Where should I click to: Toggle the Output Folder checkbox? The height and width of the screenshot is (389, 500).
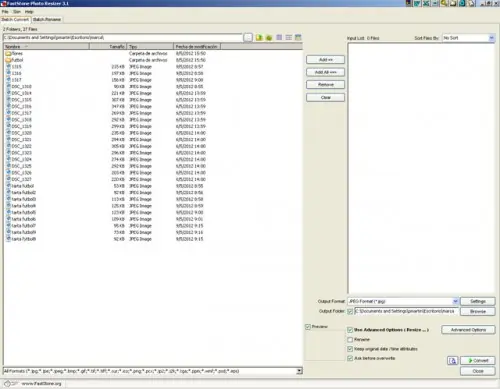point(350,311)
